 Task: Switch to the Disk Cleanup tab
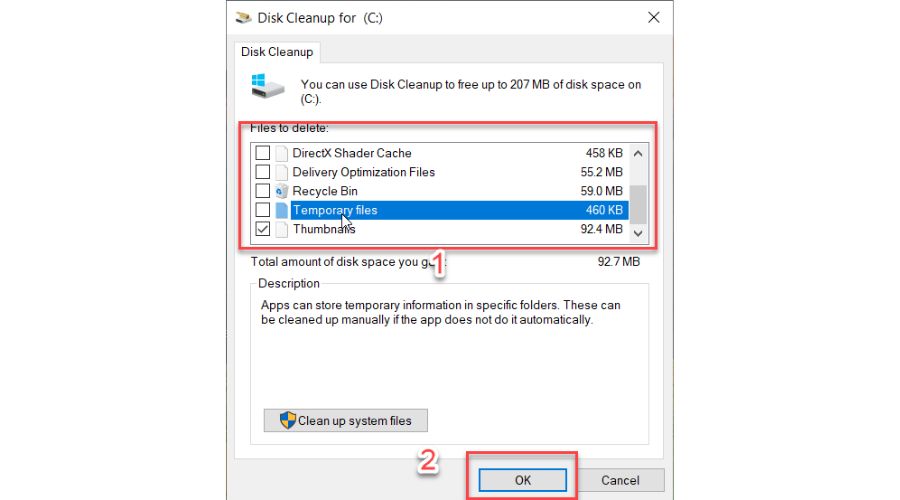click(276, 52)
